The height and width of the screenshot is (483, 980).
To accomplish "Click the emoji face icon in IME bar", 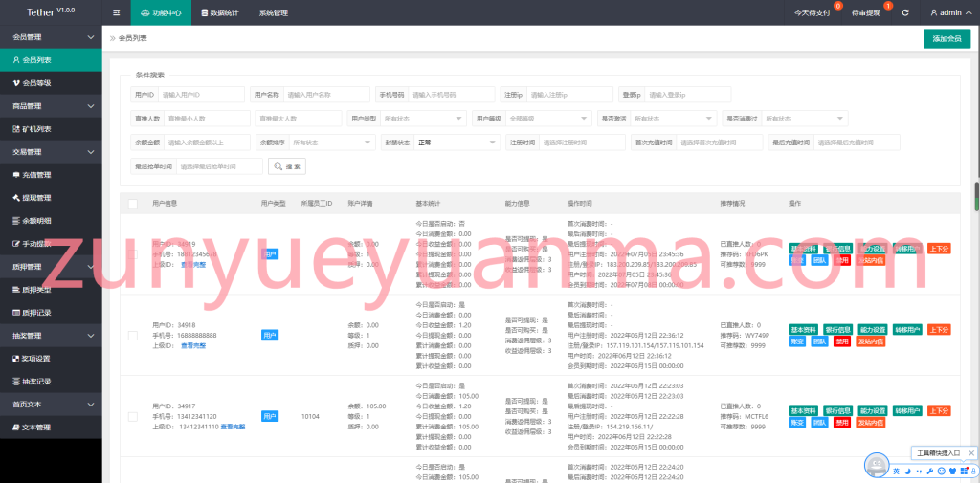I will click(942, 471).
